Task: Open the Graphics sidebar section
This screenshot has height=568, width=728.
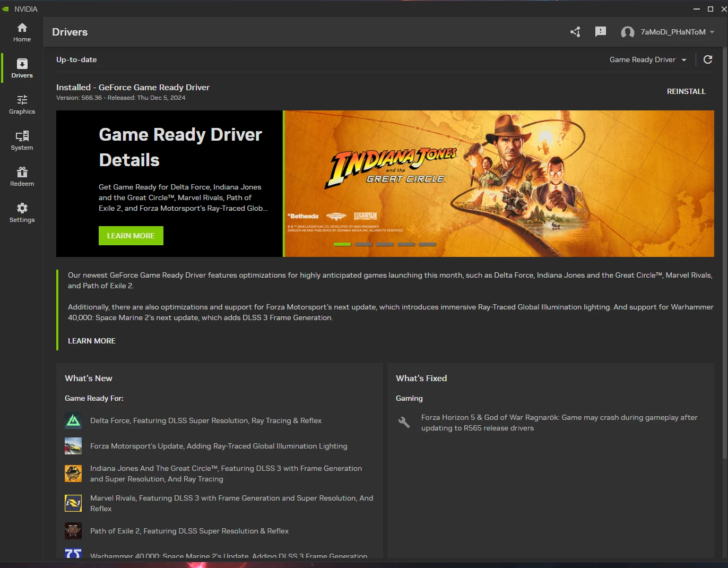Action: 22,105
